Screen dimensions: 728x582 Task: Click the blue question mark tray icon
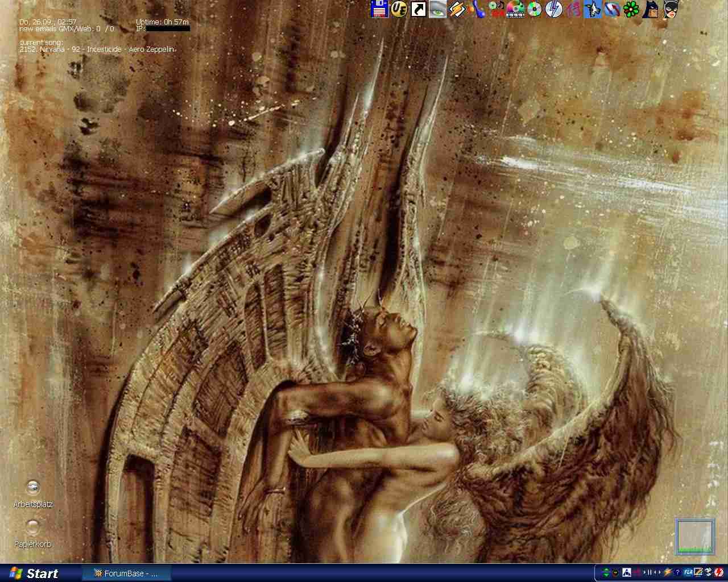[x=678, y=572]
